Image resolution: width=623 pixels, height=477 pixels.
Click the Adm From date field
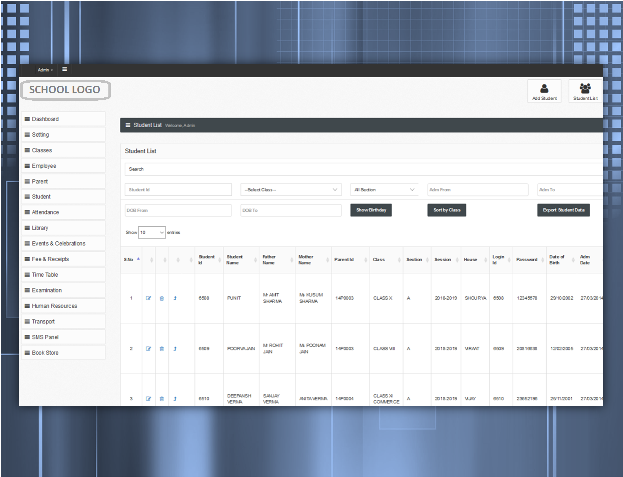click(478, 189)
